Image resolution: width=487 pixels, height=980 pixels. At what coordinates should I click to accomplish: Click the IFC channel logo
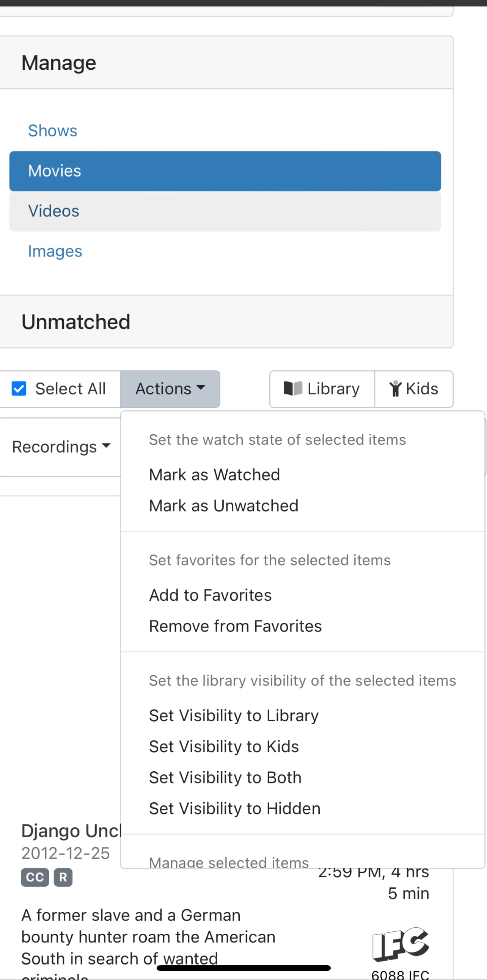tap(401, 944)
